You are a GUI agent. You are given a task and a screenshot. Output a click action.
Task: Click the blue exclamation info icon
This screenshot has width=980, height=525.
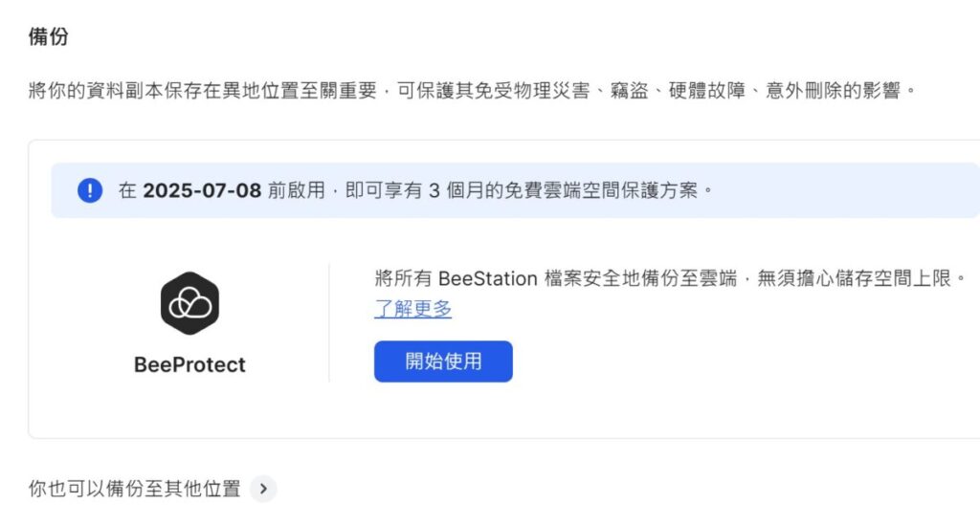click(x=90, y=190)
